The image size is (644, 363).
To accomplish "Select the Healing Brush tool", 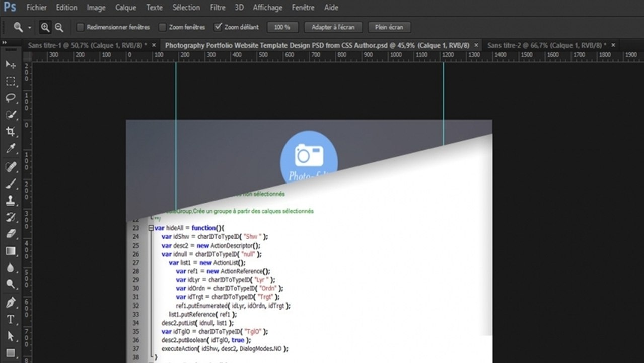I will point(11,166).
